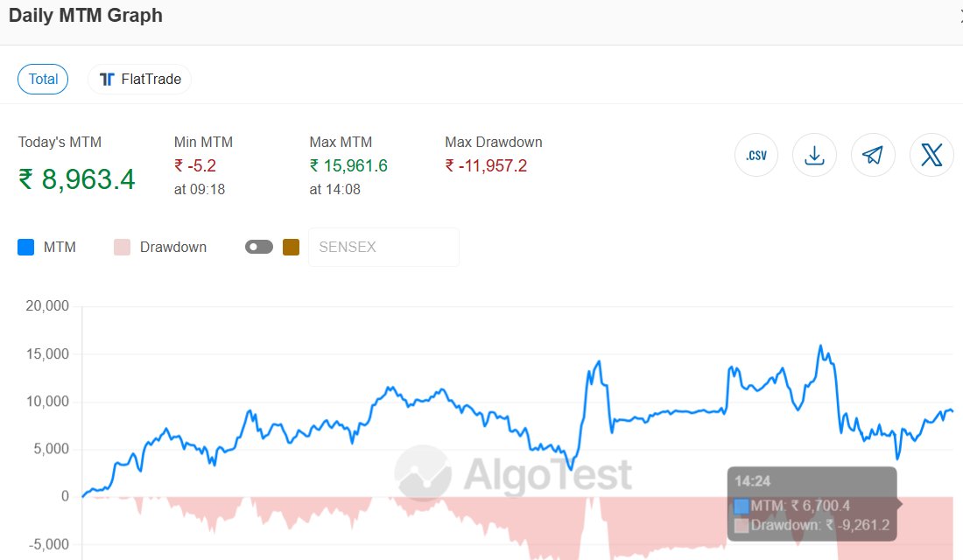The width and height of the screenshot is (963, 560).
Task: Open the SENSEX index selector dropdown
Action: (x=383, y=247)
